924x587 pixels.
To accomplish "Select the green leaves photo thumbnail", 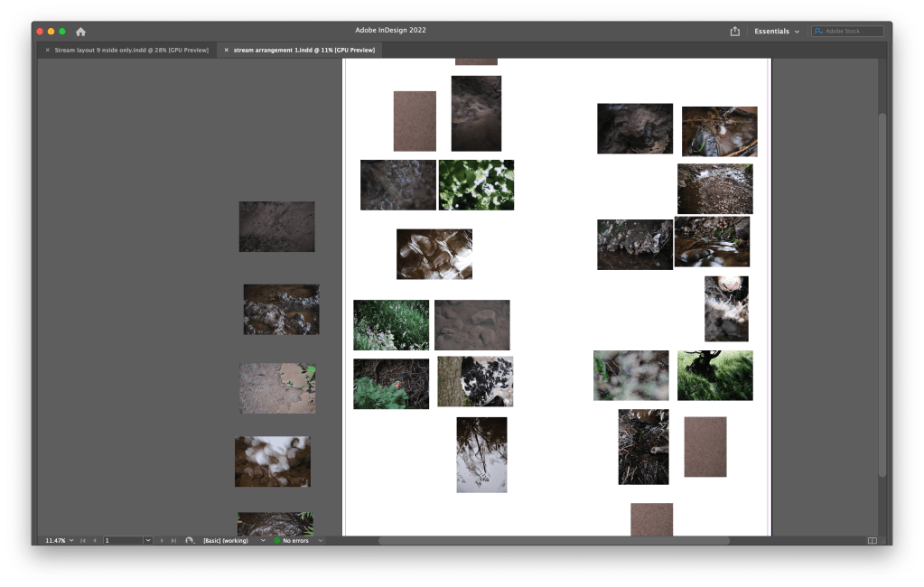I will click(476, 185).
